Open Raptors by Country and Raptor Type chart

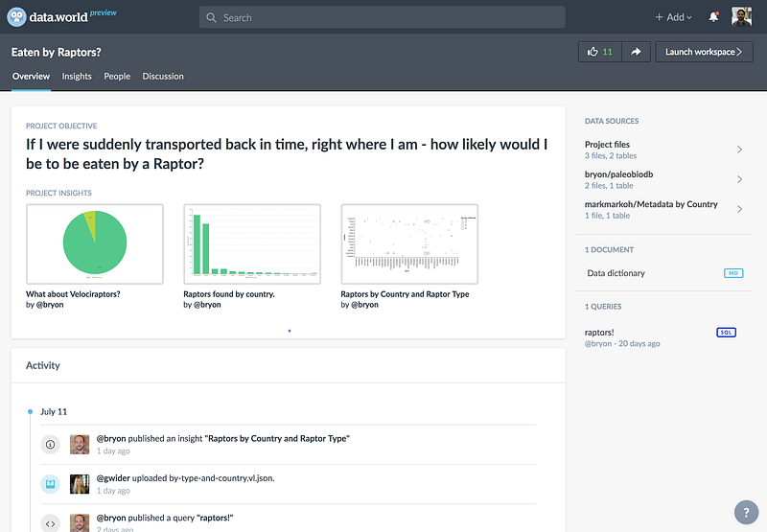[410, 244]
